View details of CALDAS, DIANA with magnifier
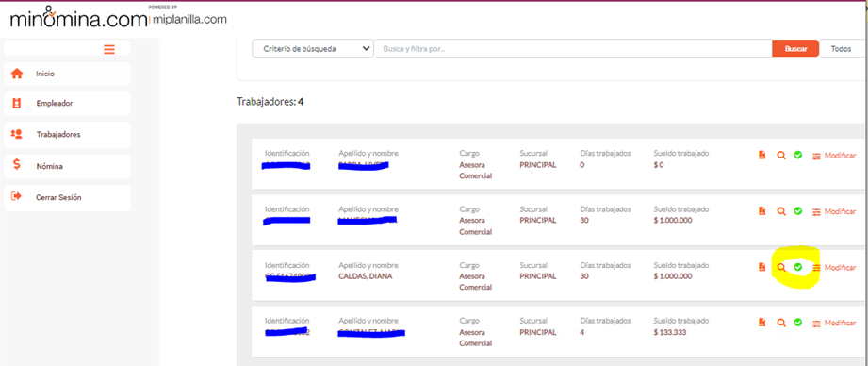Image resolution: width=868 pixels, height=366 pixels. (781, 268)
